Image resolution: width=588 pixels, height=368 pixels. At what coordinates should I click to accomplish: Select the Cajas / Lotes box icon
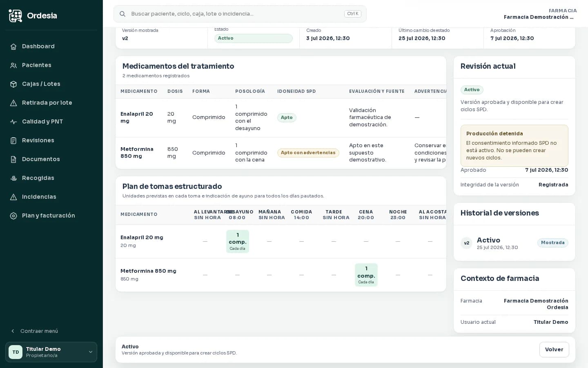[13, 84]
